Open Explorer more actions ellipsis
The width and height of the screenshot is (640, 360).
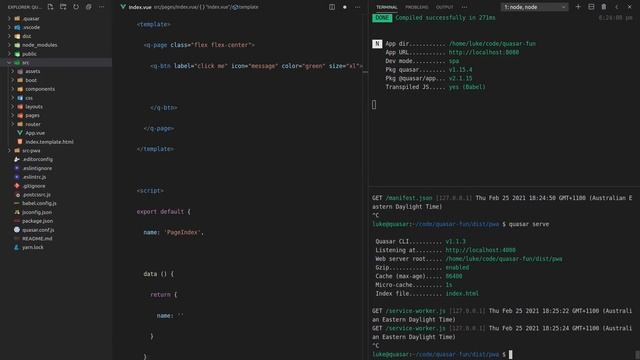pos(101,7)
